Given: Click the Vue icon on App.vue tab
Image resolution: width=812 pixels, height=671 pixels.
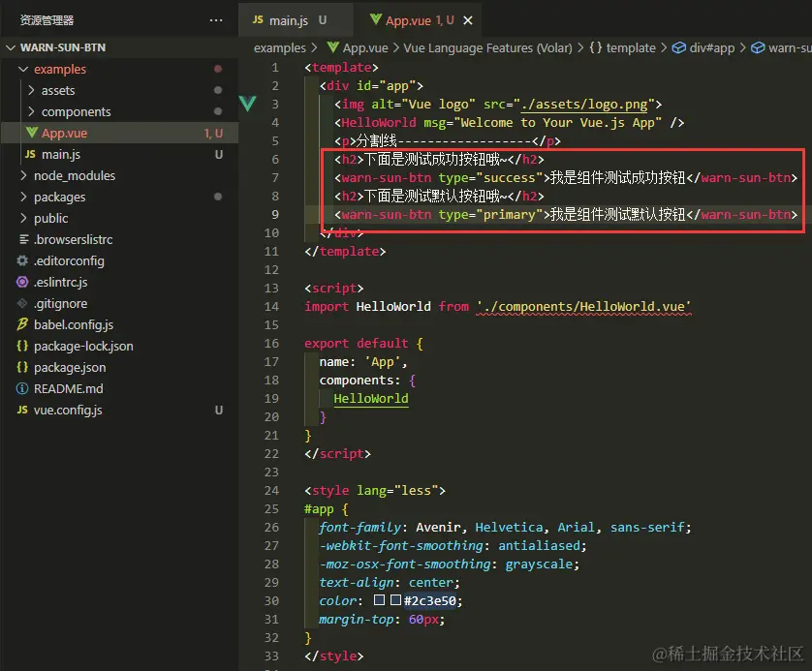Looking at the screenshot, I should [375, 19].
